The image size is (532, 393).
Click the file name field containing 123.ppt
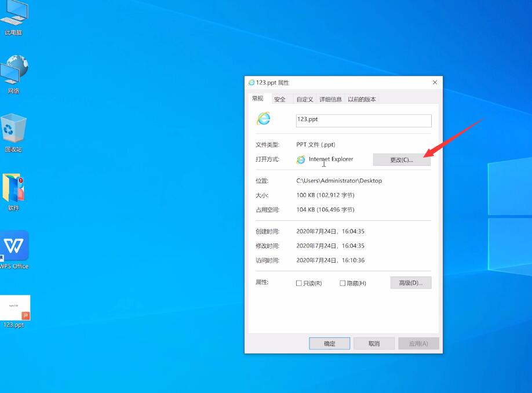(364, 121)
